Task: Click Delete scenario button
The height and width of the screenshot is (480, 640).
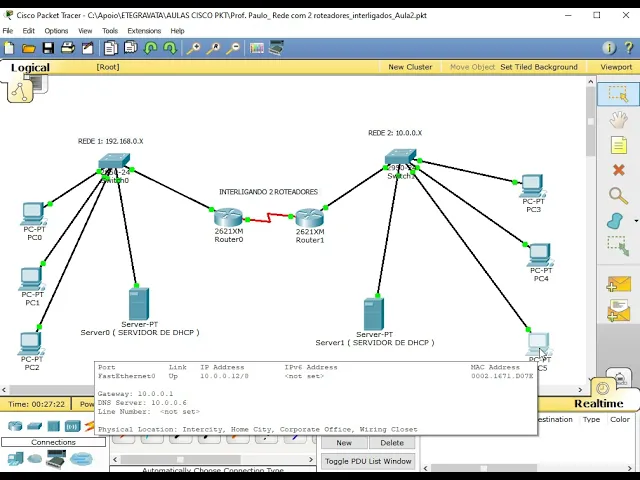Action: point(392,442)
